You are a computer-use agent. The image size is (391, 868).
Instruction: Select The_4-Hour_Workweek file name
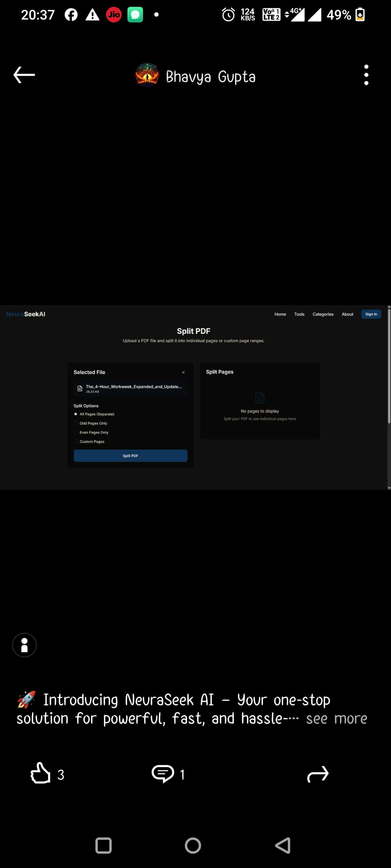tap(134, 387)
